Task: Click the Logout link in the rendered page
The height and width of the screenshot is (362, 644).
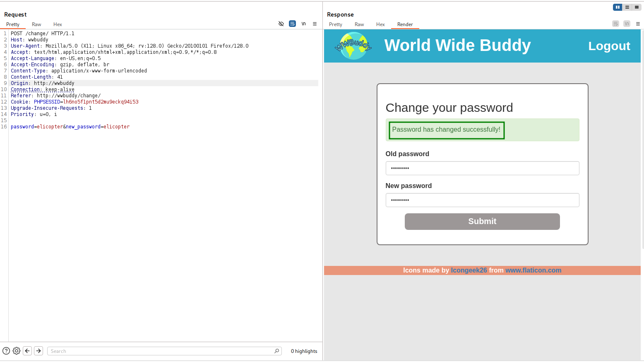Action: (x=609, y=46)
